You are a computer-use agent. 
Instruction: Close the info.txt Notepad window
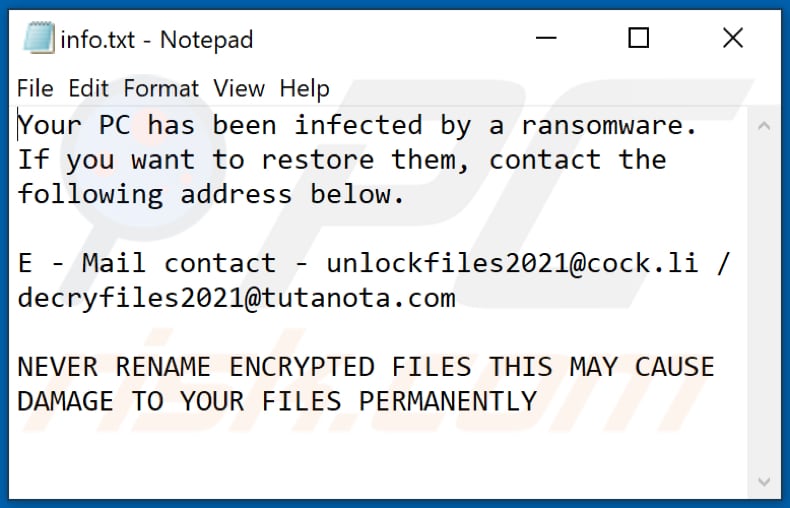coord(732,39)
